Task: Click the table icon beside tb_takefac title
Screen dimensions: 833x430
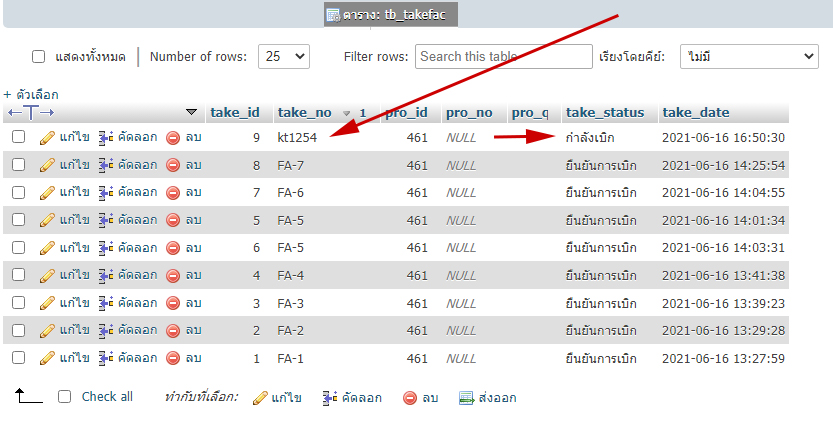Action: point(333,15)
